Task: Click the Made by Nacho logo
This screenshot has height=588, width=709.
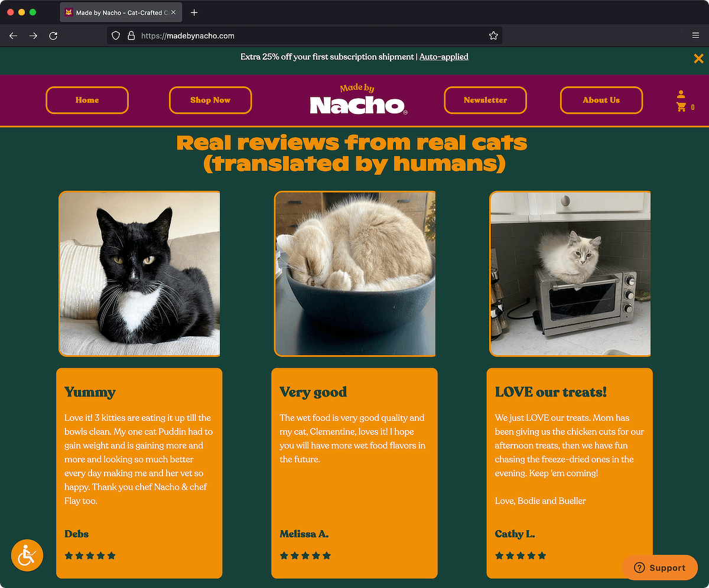Action: tap(358, 100)
